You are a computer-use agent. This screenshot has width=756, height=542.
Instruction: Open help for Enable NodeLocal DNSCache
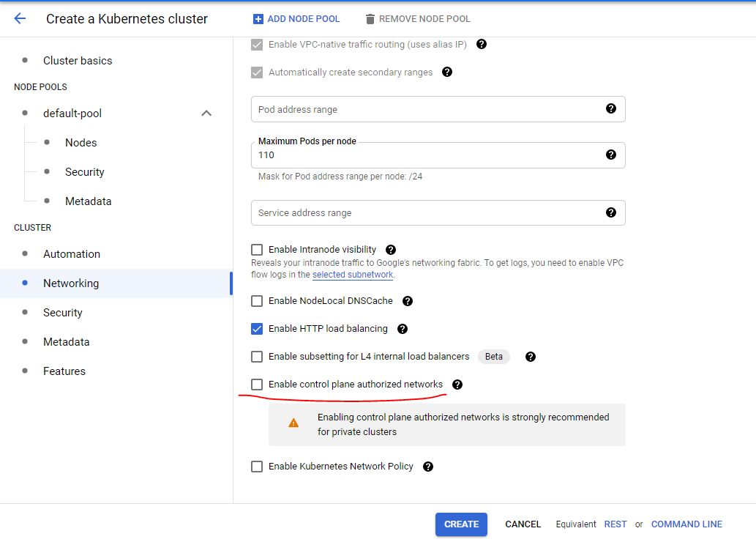(408, 301)
